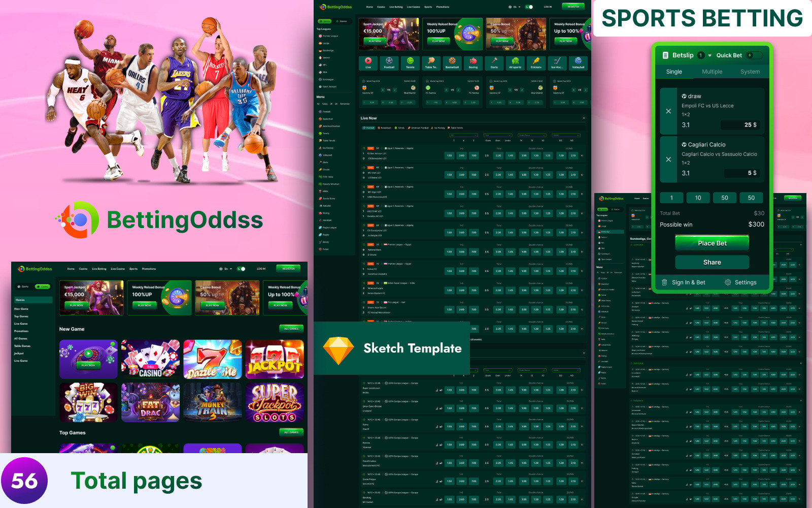The image size is (812, 508).
Task: Remove the Empoli vs Lecce draw bet
Action: 668,111
